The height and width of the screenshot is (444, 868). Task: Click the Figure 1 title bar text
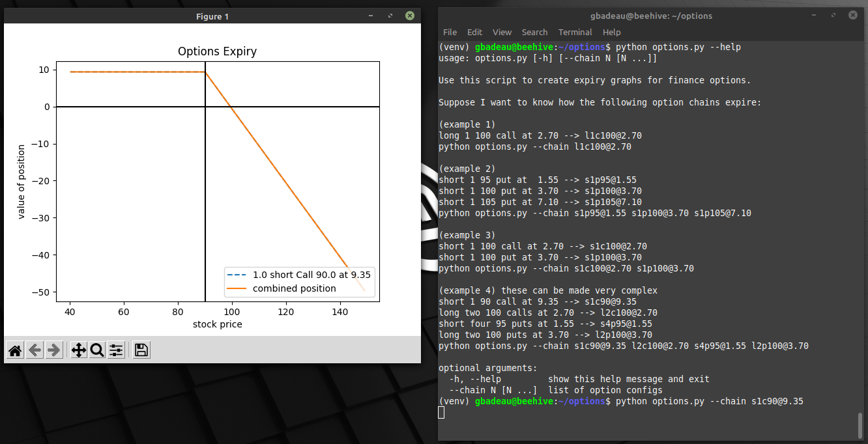(x=212, y=16)
